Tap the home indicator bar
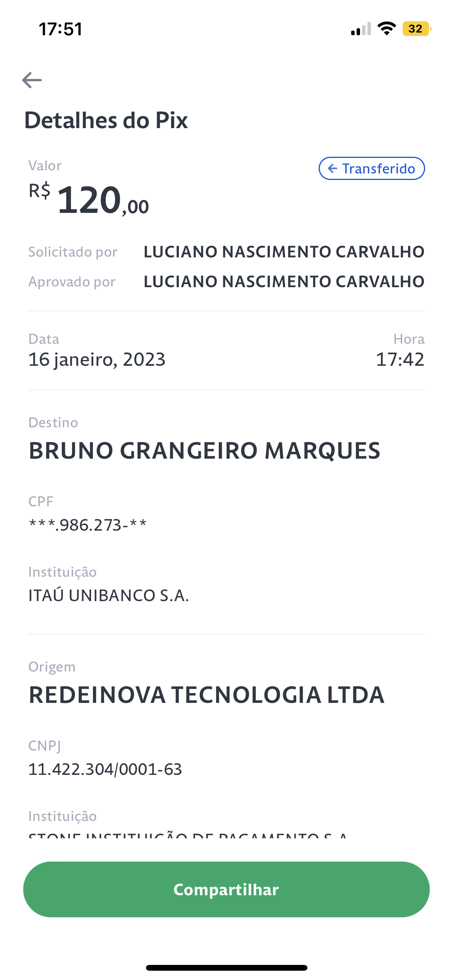This screenshot has width=453, height=980. (226, 968)
